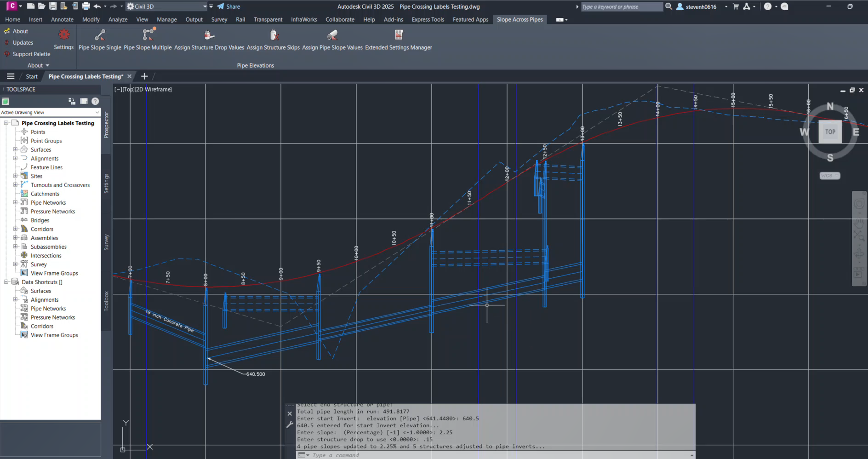Expand the Surfaces node under drawing

coord(15,149)
